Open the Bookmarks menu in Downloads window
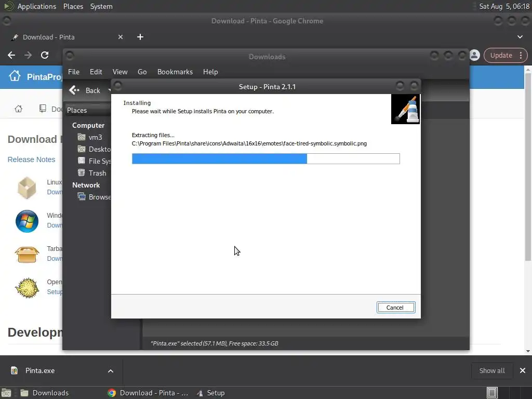 [x=175, y=72]
